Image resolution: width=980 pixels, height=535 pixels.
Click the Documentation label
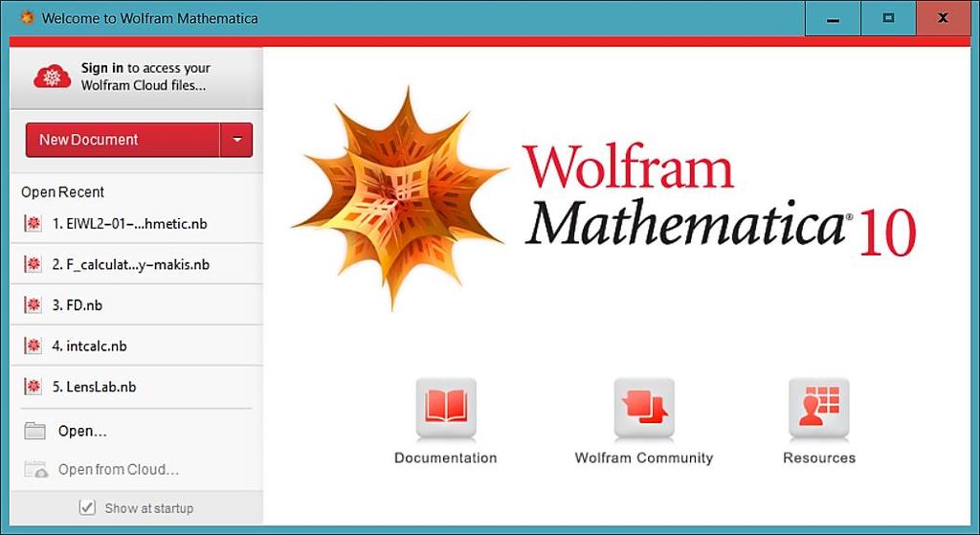[x=446, y=457]
